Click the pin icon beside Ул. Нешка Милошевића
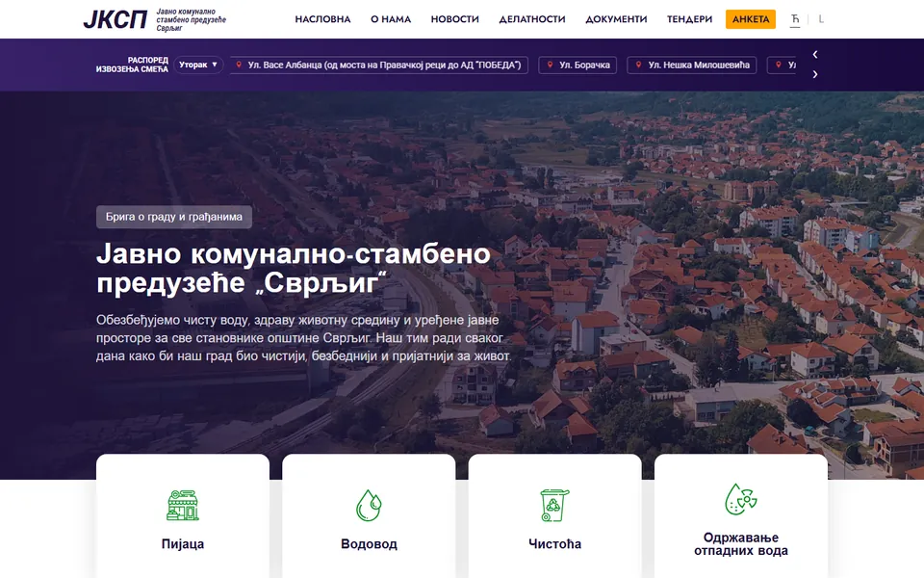Viewport: 924px width, 578px height. click(x=638, y=65)
